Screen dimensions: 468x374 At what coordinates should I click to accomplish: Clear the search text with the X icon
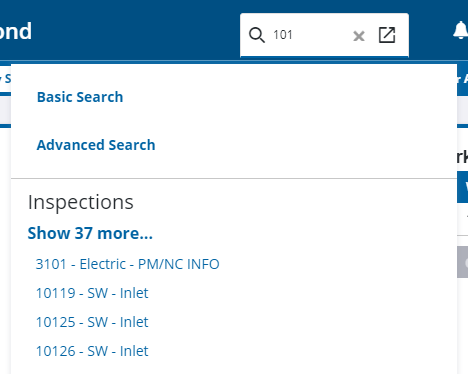(359, 36)
